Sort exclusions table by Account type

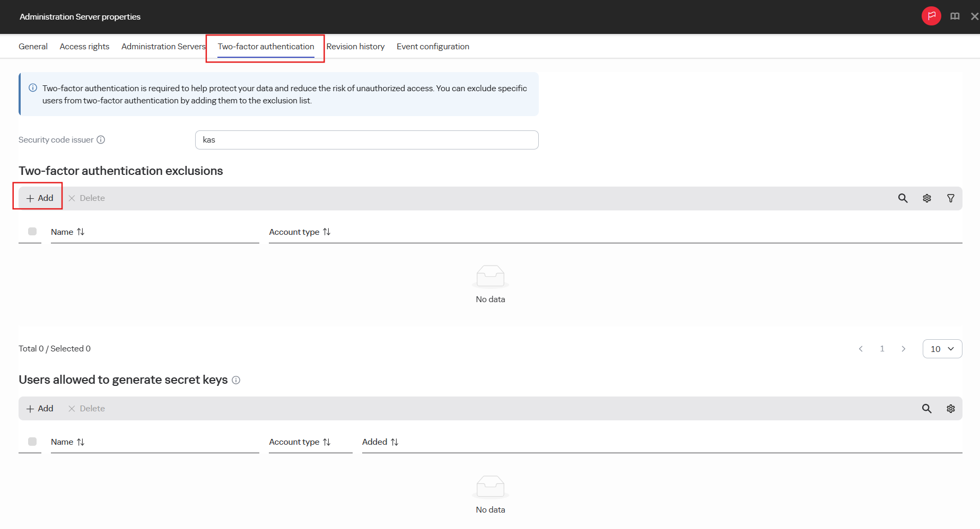(300, 232)
